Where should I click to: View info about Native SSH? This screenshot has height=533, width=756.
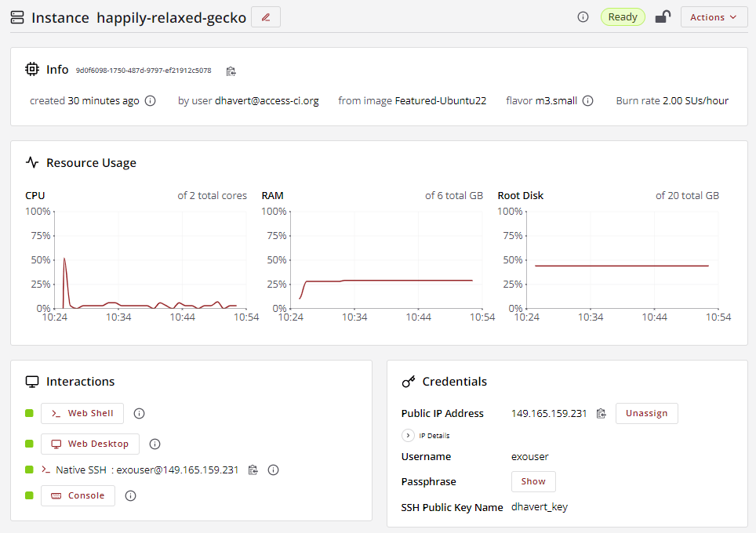(274, 470)
